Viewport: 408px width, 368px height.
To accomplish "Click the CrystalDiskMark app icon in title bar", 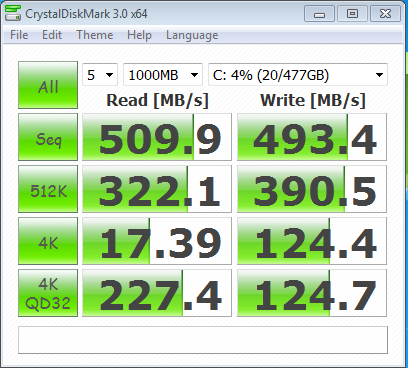I will point(13,13).
